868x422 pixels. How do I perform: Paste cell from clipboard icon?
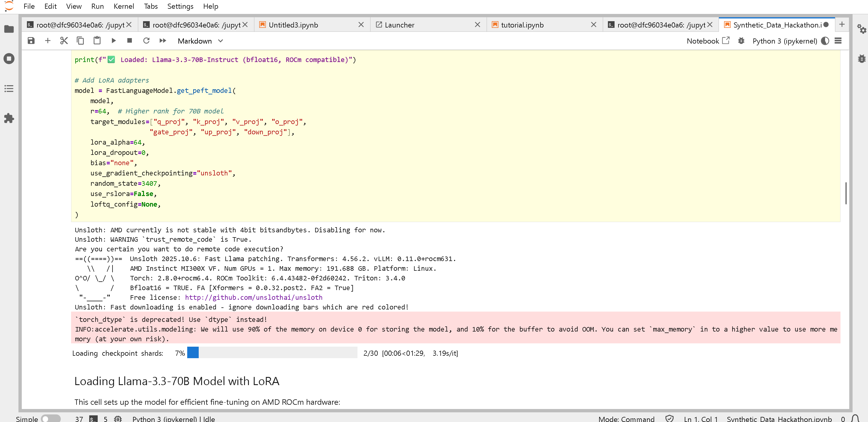tap(97, 41)
